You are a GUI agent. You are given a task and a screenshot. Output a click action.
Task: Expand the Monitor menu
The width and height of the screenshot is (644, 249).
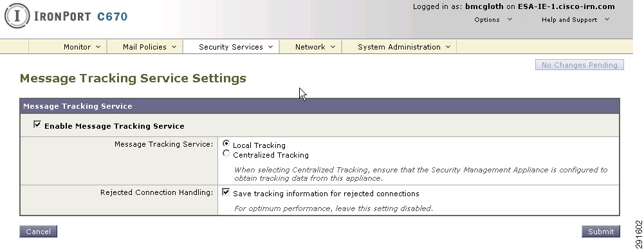pyautogui.click(x=82, y=47)
